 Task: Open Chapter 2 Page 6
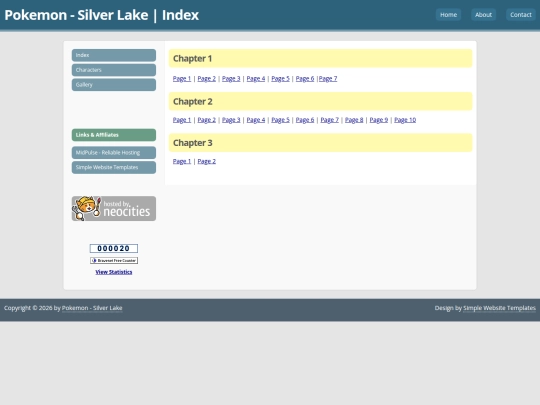305,120
